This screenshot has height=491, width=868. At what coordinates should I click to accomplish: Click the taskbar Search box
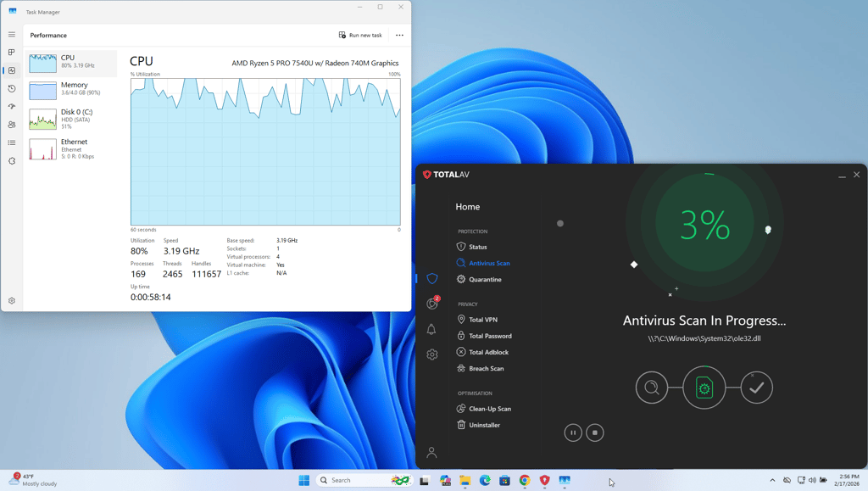click(x=364, y=481)
